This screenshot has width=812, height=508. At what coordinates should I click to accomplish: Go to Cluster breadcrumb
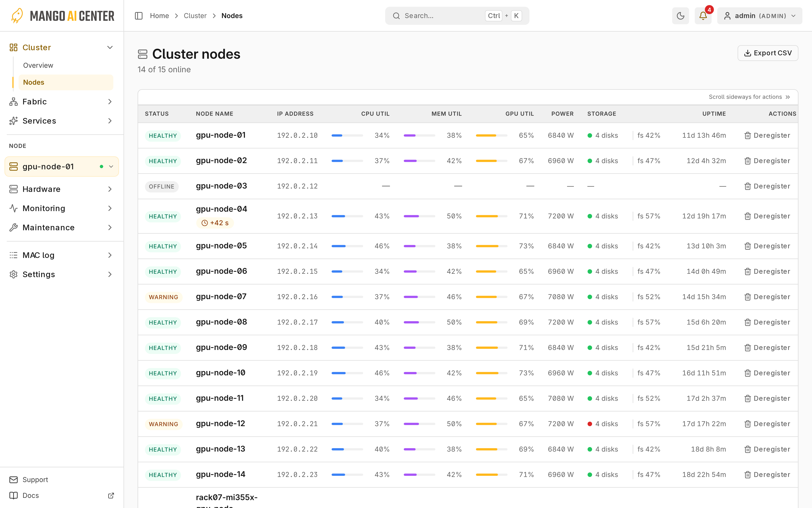coord(195,16)
